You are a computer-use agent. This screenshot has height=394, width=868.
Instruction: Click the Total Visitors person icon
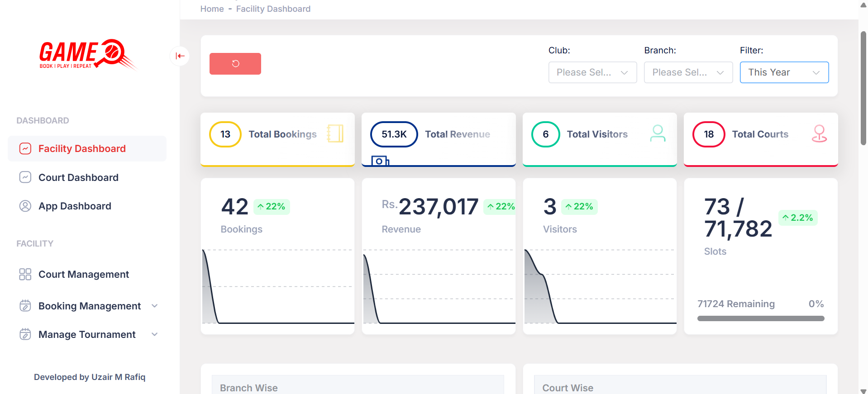point(658,133)
